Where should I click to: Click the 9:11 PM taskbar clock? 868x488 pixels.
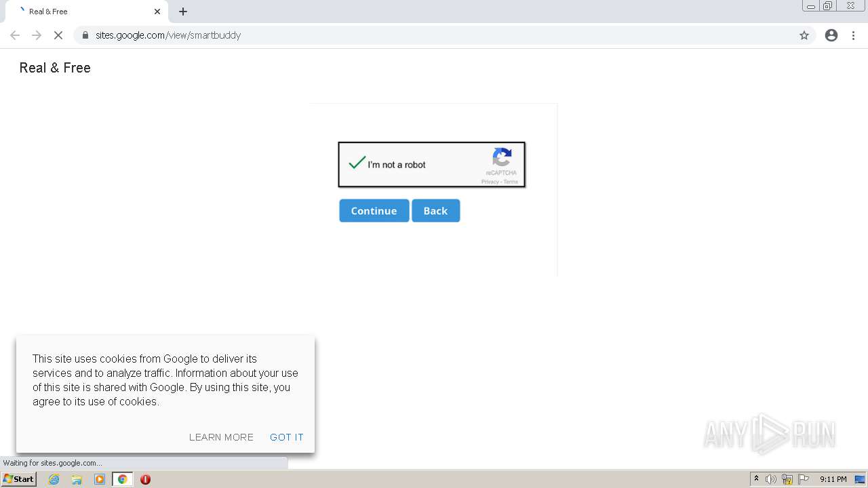[833, 479]
